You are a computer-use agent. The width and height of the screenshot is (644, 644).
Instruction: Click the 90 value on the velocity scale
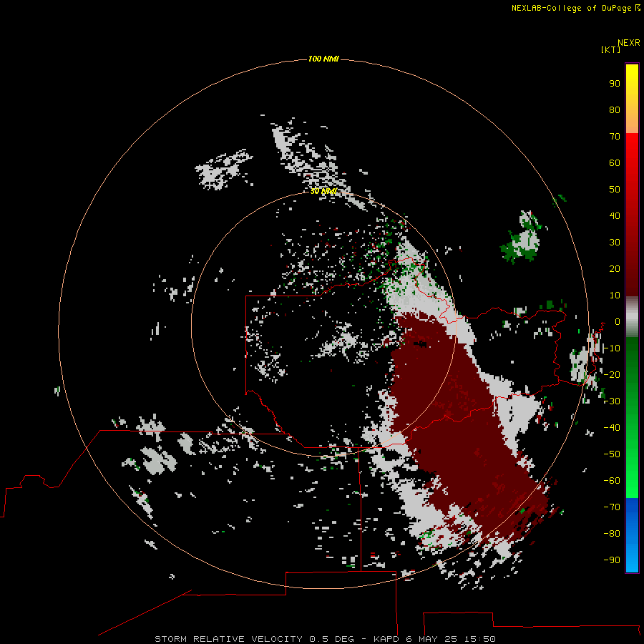click(x=615, y=84)
